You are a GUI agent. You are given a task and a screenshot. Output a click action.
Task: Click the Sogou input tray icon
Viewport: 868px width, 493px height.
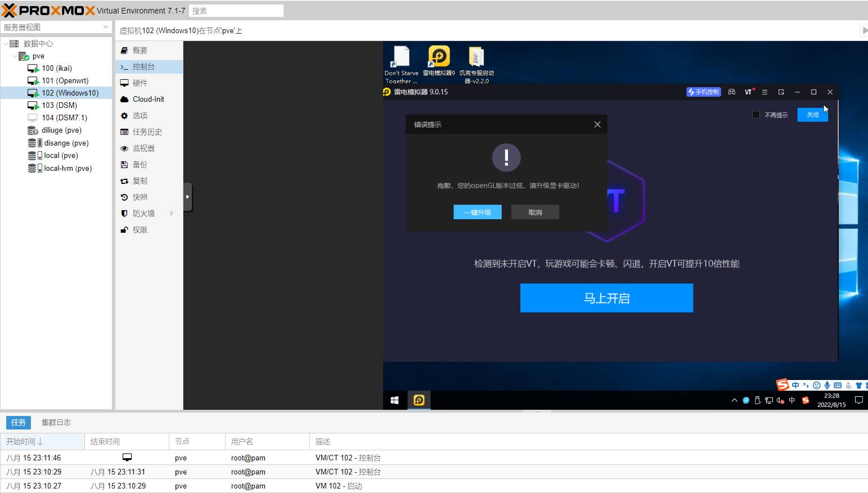(x=805, y=400)
